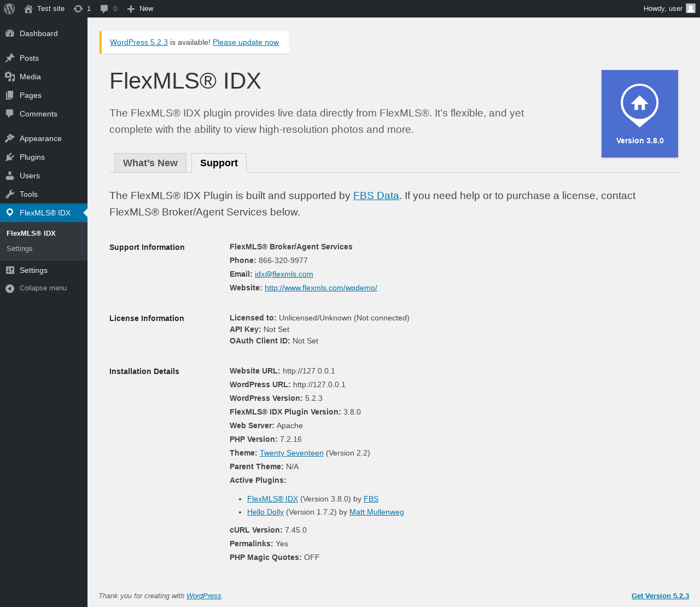Open Settings under FlexMLS® IDX submenu
Image resolution: width=700 pixels, height=607 pixels.
pyautogui.click(x=20, y=248)
